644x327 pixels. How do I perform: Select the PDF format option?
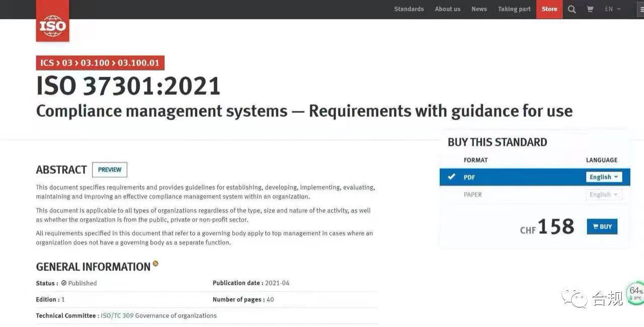pyautogui.click(x=535, y=177)
